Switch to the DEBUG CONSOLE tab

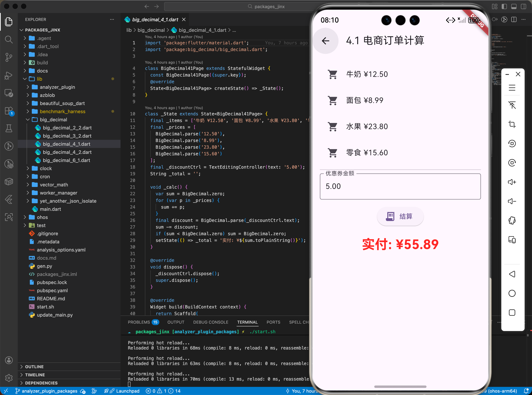pos(211,322)
